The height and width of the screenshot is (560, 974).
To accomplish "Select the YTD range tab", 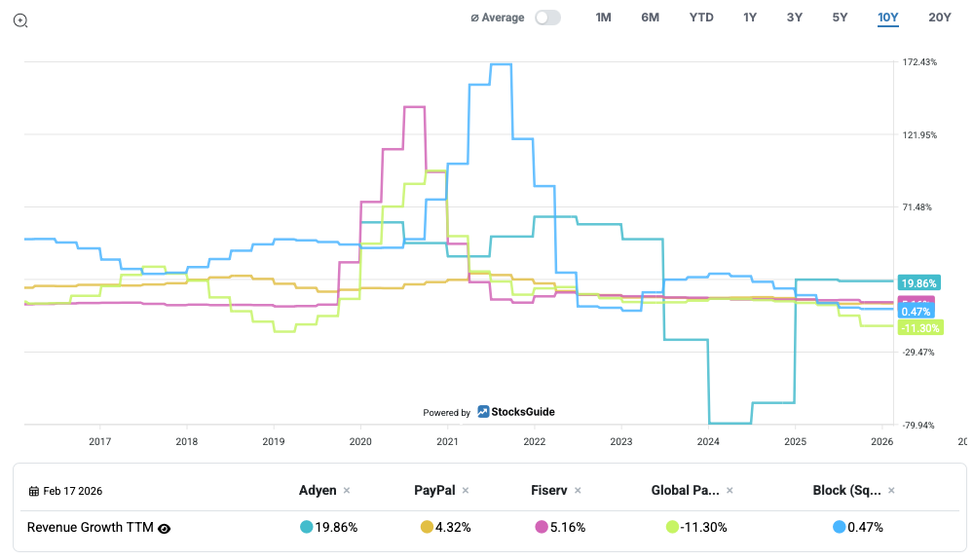I will point(701,18).
